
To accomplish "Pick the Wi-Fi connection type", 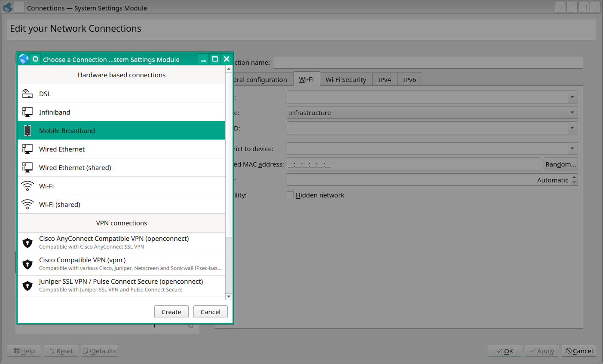I will (121, 186).
